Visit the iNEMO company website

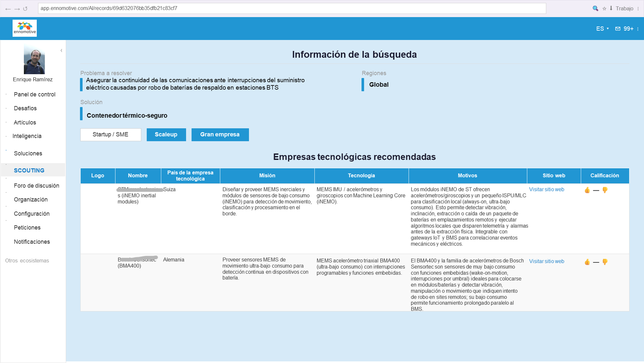coord(547,189)
